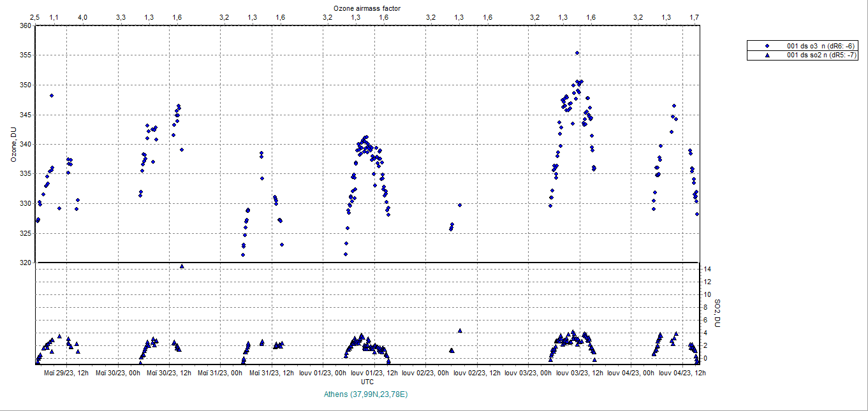
Task: Select the '001 ds so2 n' legend entry
Action: tap(821, 55)
